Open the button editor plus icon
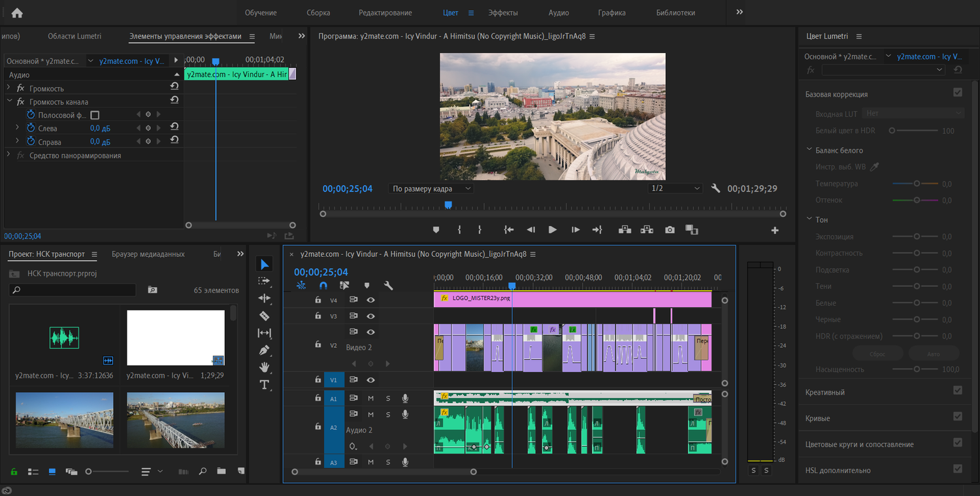 [775, 230]
